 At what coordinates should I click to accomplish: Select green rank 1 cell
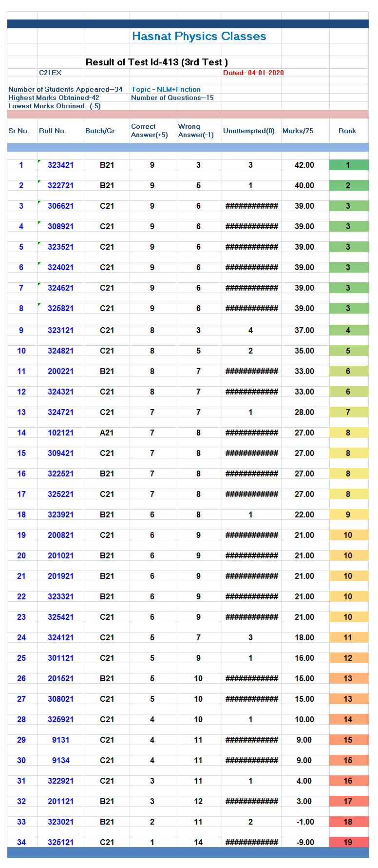click(349, 165)
